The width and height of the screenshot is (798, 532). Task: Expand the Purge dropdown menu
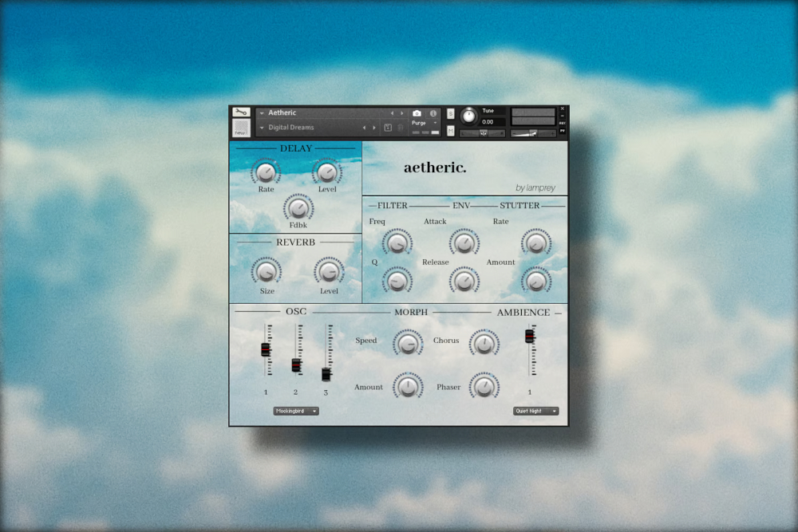pyautogui.click(x=435, y=124)
